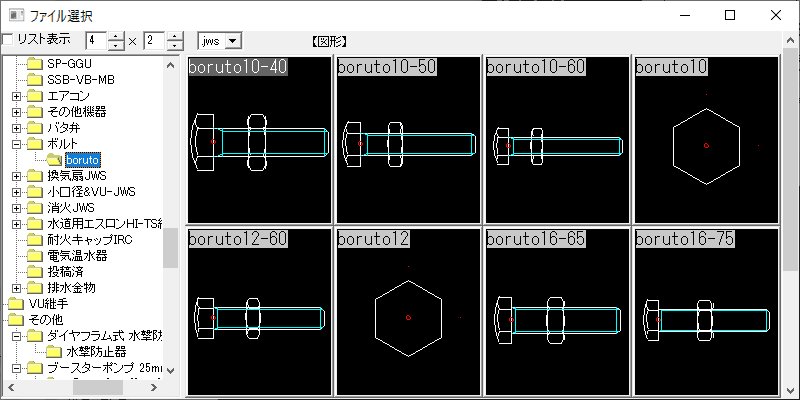Enable the リスト表示 checkbox

click(x=7, y=39)
